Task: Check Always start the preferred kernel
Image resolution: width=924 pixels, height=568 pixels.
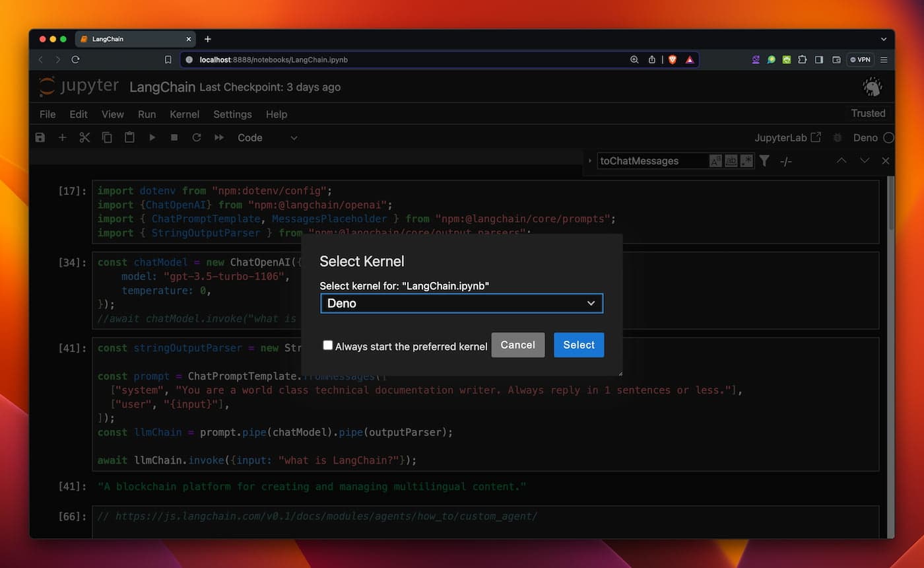Action: pos(327,345)
